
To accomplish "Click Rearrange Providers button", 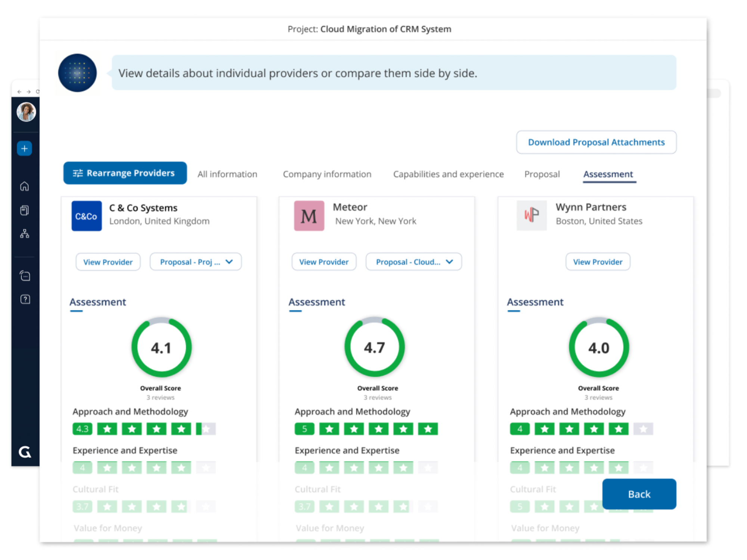I will click(125, 173).
